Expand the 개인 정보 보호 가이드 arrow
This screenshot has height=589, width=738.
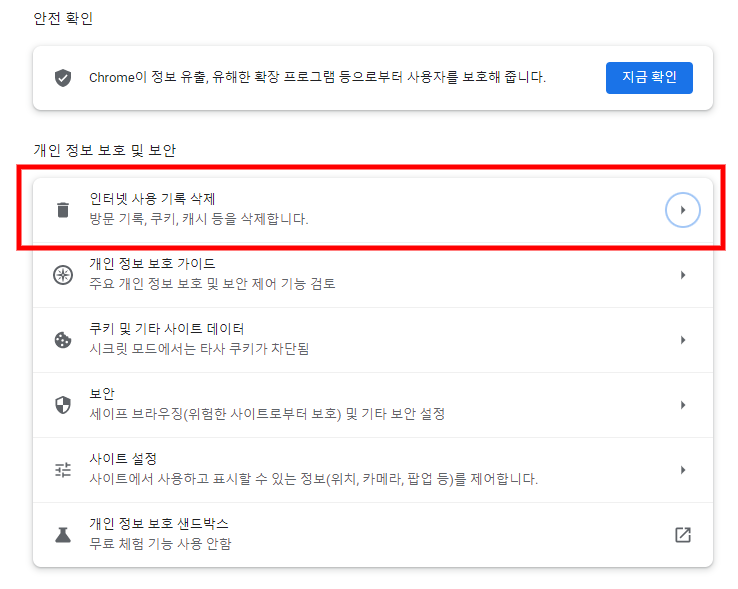pos(682,275)
